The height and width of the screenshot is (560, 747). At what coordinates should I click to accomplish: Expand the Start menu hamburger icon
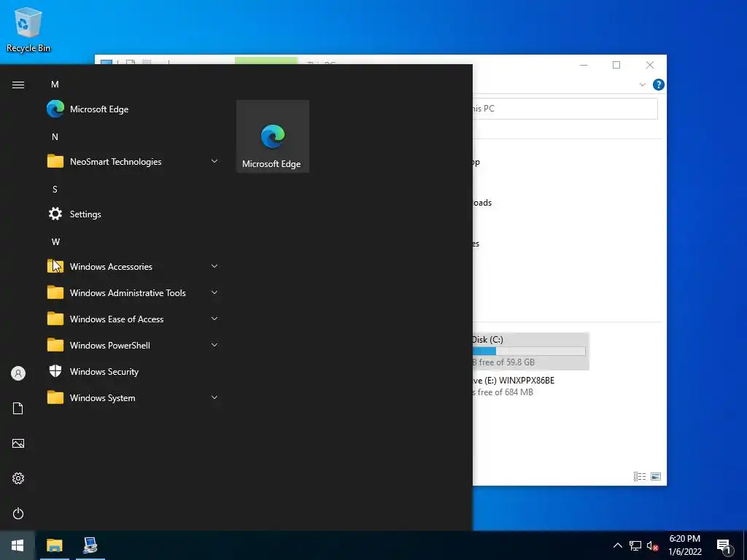[x=18, y=85]
